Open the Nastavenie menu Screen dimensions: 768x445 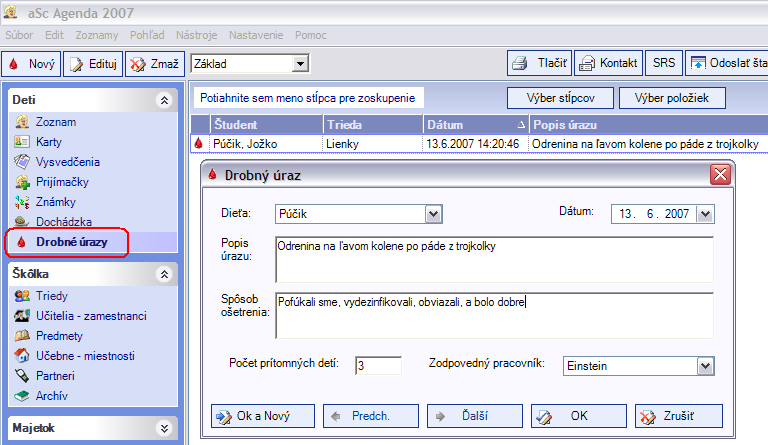[x=256, y=35]
